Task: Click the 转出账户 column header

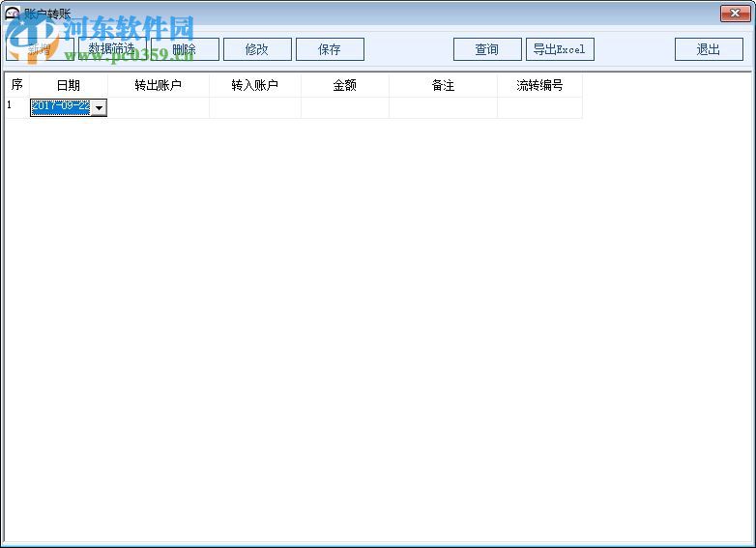Action: click(x=159, y=85)
